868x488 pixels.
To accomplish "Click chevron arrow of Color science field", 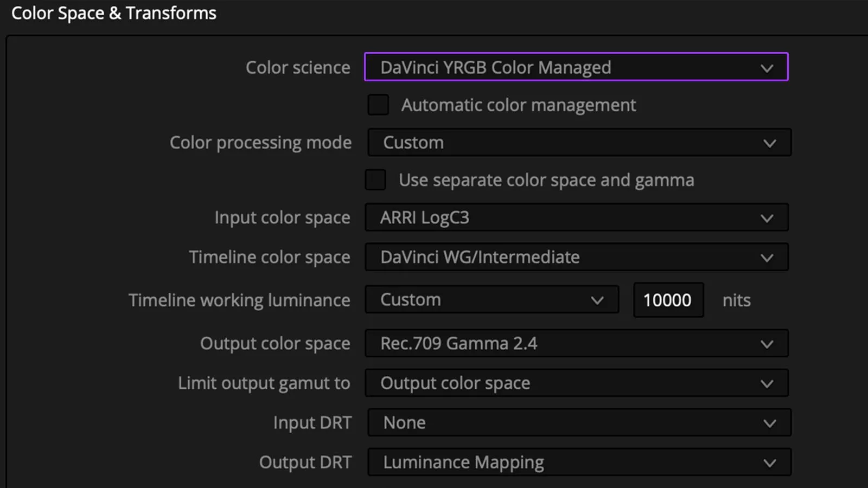I will [x=767, y=68].
